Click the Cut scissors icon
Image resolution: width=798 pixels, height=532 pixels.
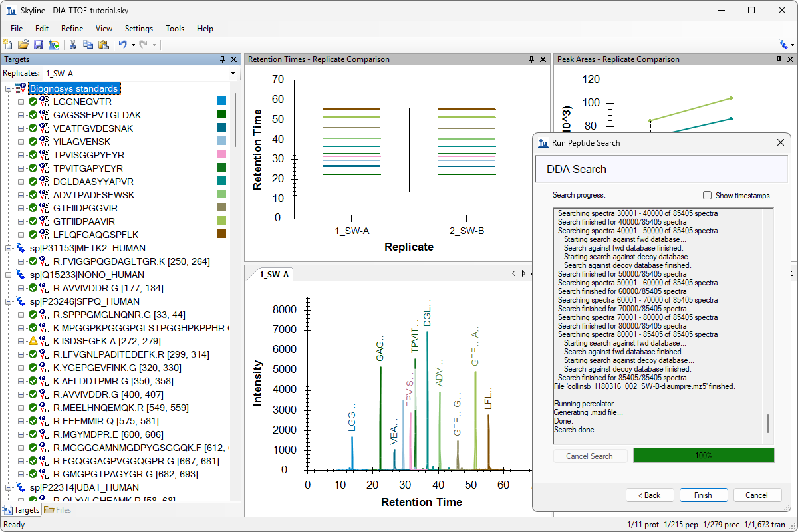(72, 45)
